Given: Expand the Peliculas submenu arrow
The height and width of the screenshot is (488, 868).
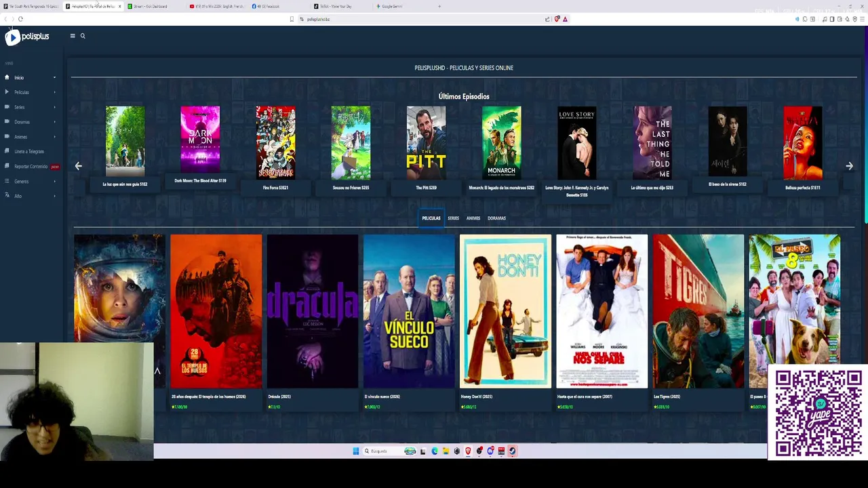Looking at the screenshot, I should (54, 92).
